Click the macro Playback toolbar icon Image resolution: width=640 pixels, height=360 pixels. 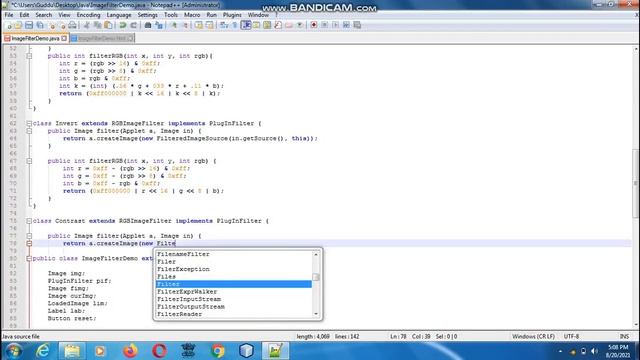(335, 25)
